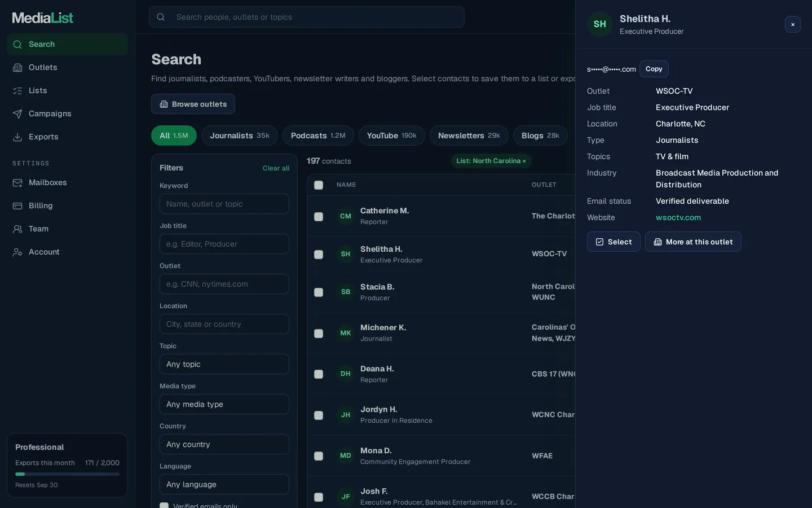Open the Exports section
812x508 pixels.
[x=67, y=137]
